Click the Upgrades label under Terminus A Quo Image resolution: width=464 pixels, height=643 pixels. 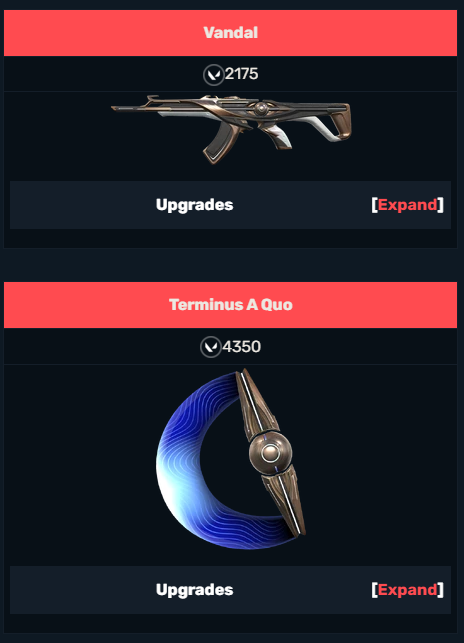pyautogui.click(x=194, y=590)
